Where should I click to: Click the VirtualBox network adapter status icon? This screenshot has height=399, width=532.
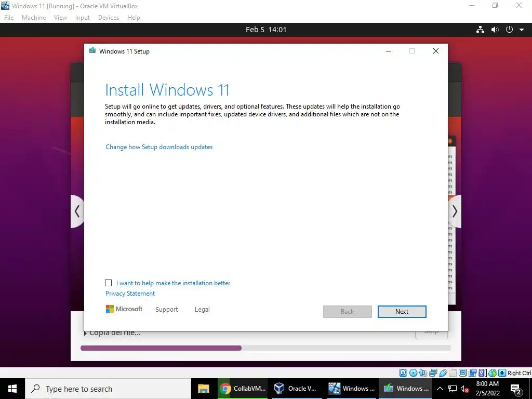coord(433,373)
